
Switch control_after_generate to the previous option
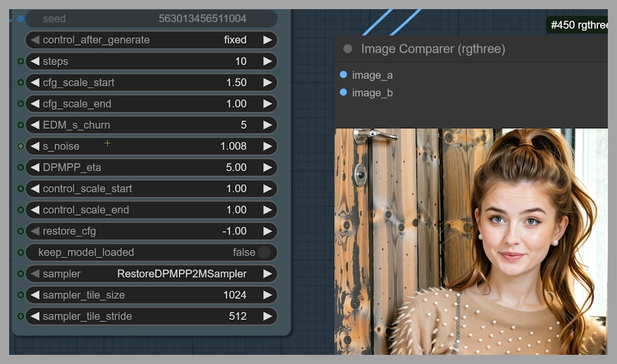click(x=35, y=40)
